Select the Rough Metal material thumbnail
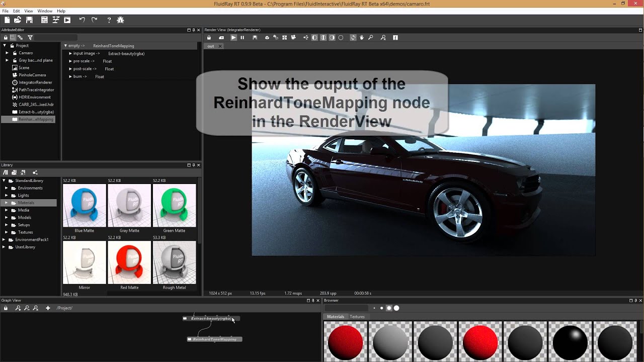The height and width of the screenshot is (362, 644). [x=174, y=262]
